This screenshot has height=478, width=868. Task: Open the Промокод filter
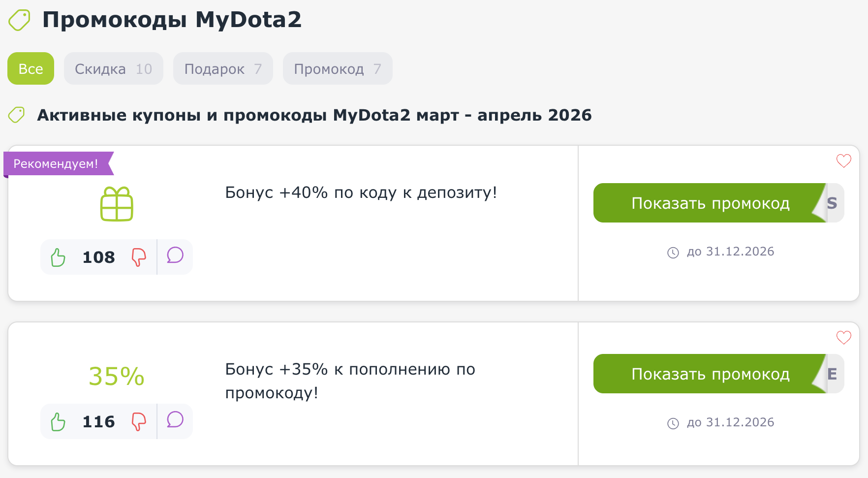click(337, 68)
